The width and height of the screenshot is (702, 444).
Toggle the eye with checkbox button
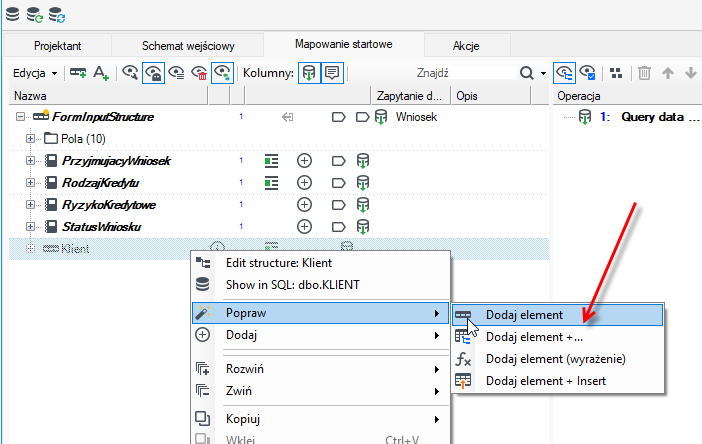(587, 73)
